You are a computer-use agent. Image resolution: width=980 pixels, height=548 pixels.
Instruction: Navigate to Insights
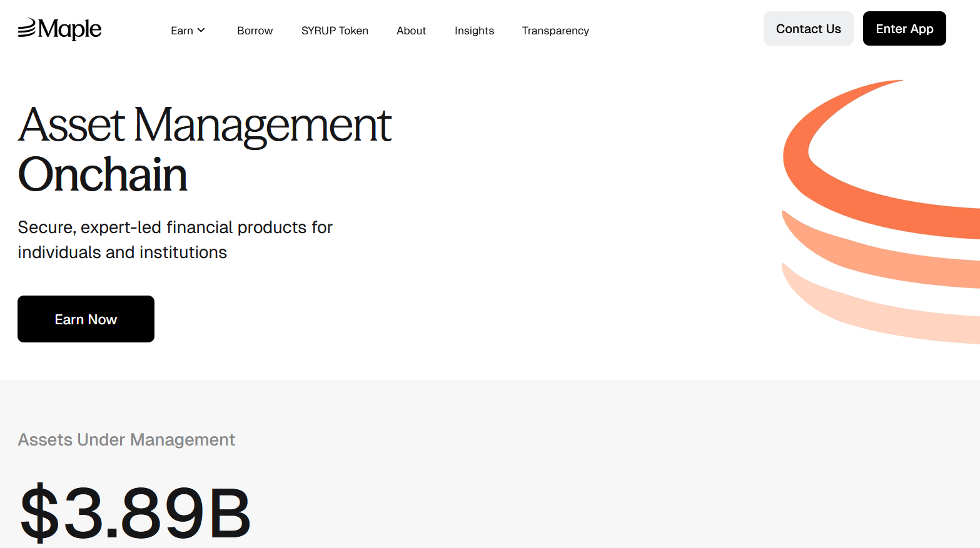click(x=474, y=31)
